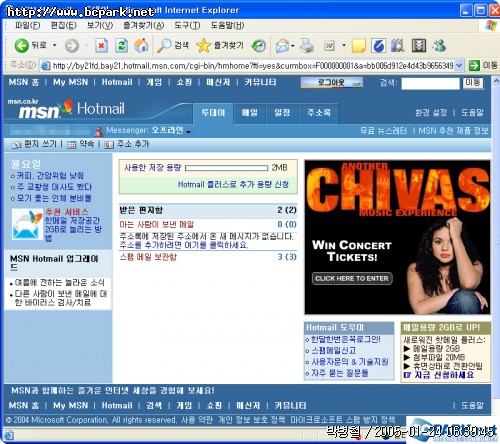Switch to the 주소록 tab
Image resolution: width=500 pixels, height=444 pixels.
pyautogui.click(x=319, y=113)
